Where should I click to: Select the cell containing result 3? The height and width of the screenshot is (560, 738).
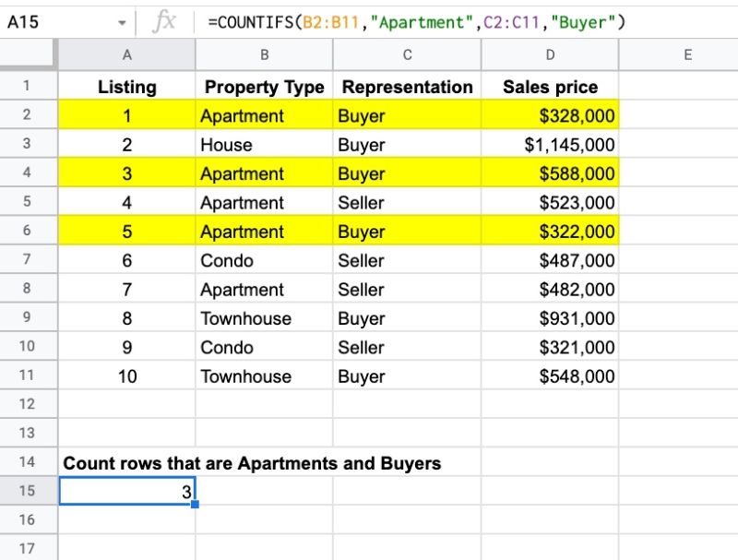click(127, 492)
